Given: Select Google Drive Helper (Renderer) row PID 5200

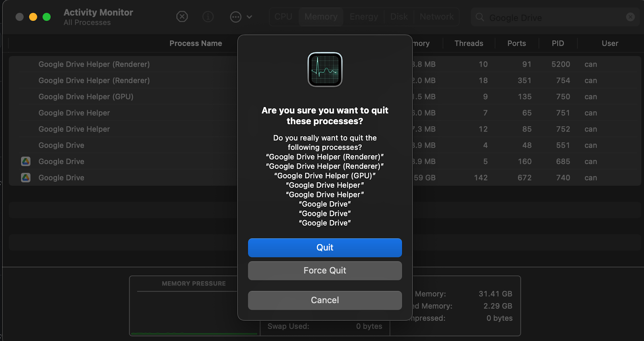Looking at the screenshot, I should pyautogui.click(x=325, y=64).
